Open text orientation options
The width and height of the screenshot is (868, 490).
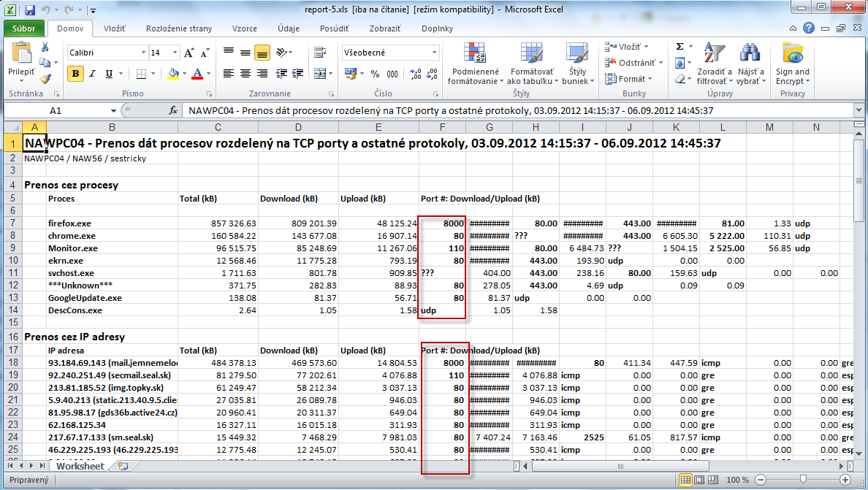coord(283,53)
